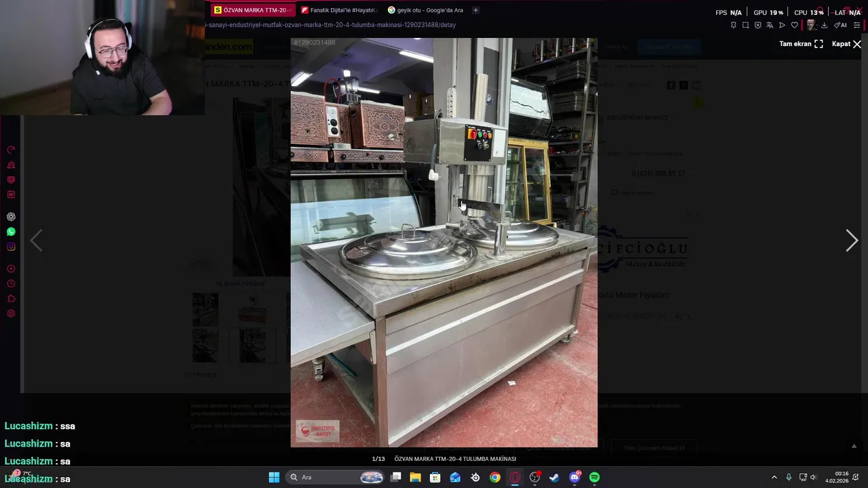Viewport: 868px width, 488px height.
Task: Open the Player icon in Opera sidebar
Action: click(x=11, y=269)
